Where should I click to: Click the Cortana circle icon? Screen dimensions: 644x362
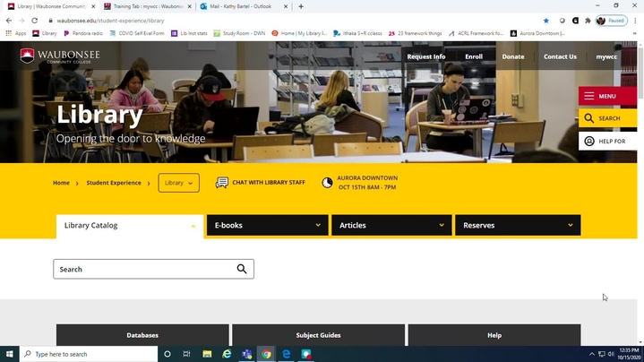point(167,354)
